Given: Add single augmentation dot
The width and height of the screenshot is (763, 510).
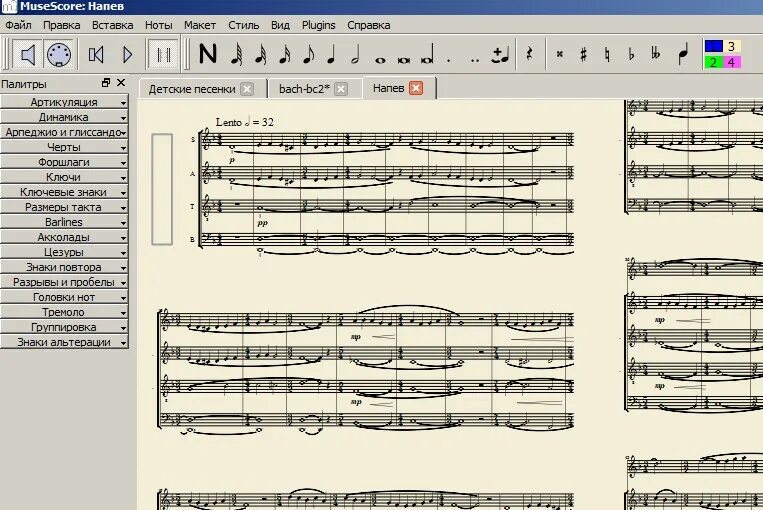Looking at the screenshot, I should point(449,60).
